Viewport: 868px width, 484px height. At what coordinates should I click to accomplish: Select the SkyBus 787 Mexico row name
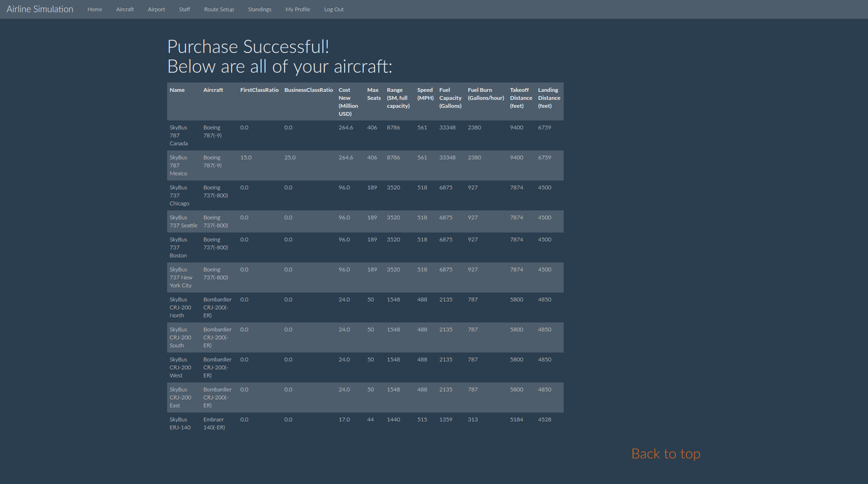pyautogui.click(x=179, y=166)
